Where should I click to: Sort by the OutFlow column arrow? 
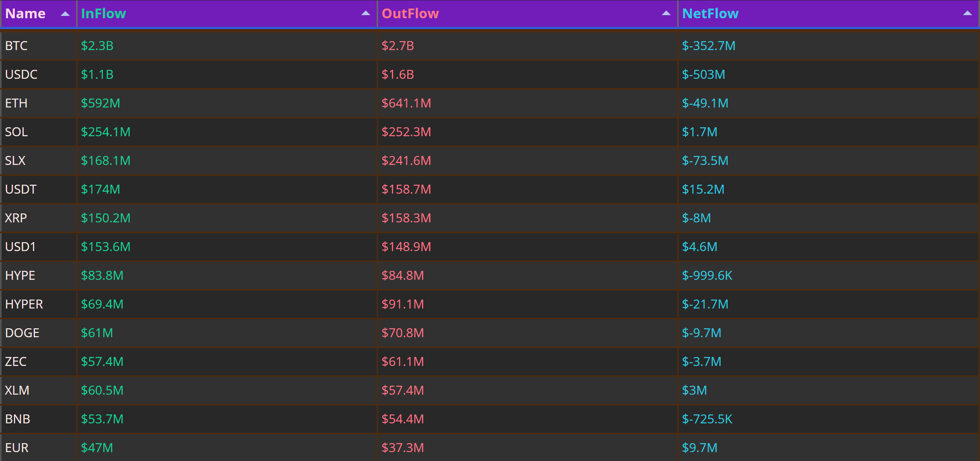pos(666,13)
